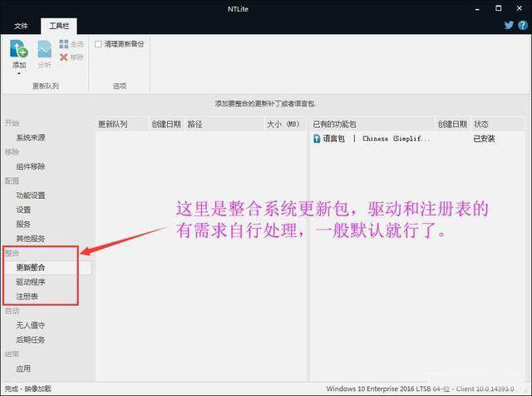The image size is (532, 396).
Task: Open 无人值守 in the sidebar
Action: 31,325
